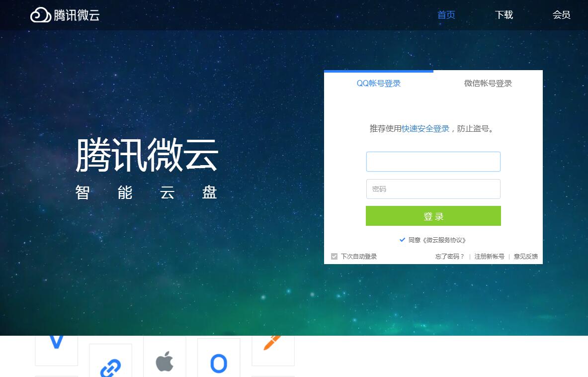Click the 忘了密码？ link
Viewport: 588px width, 377px height.
pos(450,256)
